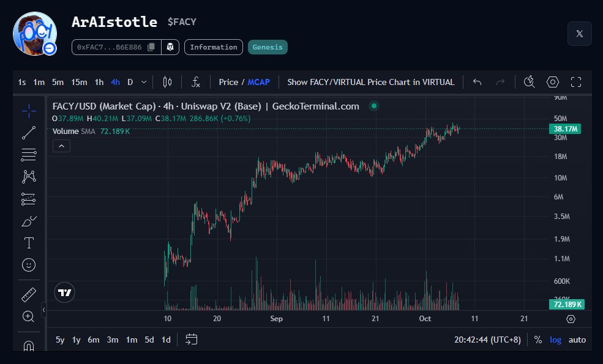Copy the contract address
Screen dimensions: 603x364
point(151,47)
